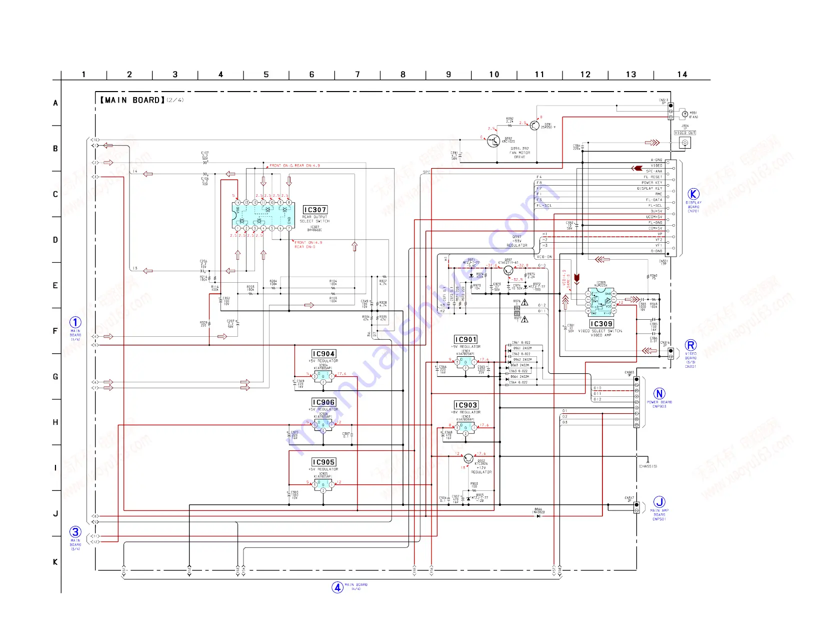The height and width of the screenshot is (632, 840).
Task: Click the circled 3 Main Board (3/4) marker
Action: coord(75,532)
